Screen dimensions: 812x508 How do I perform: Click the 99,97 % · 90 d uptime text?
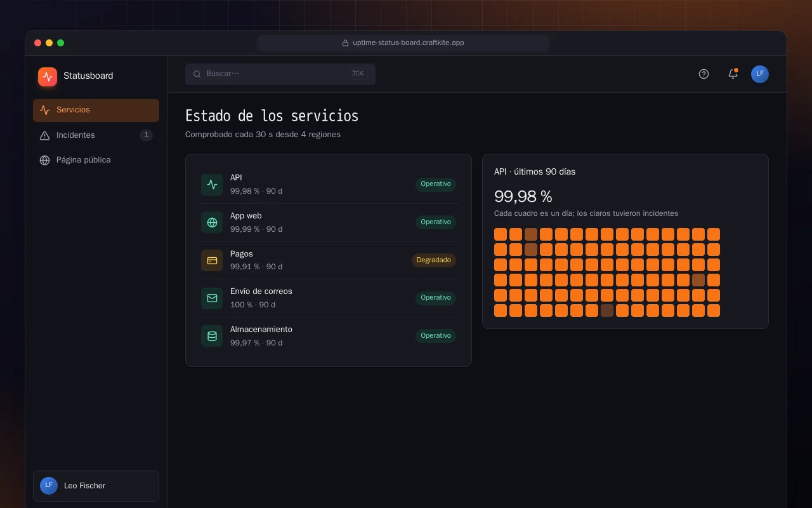pyautogui.click(x=256, y=343)
